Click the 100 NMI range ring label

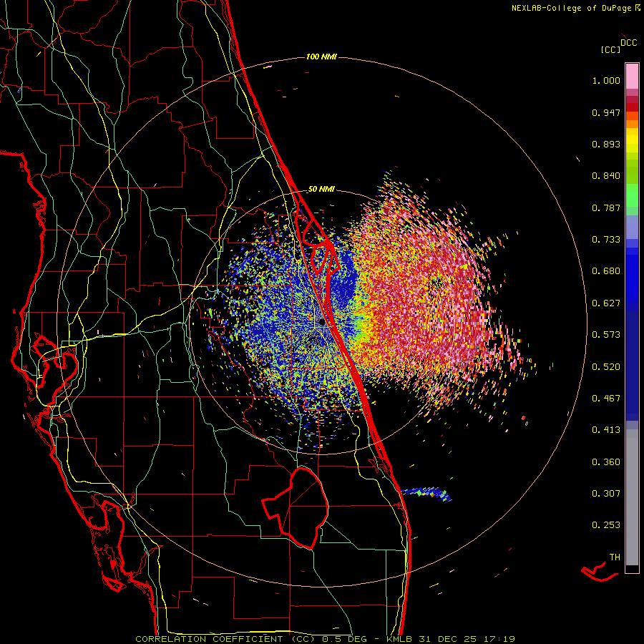pyautogui.click(x=321, y=57)
